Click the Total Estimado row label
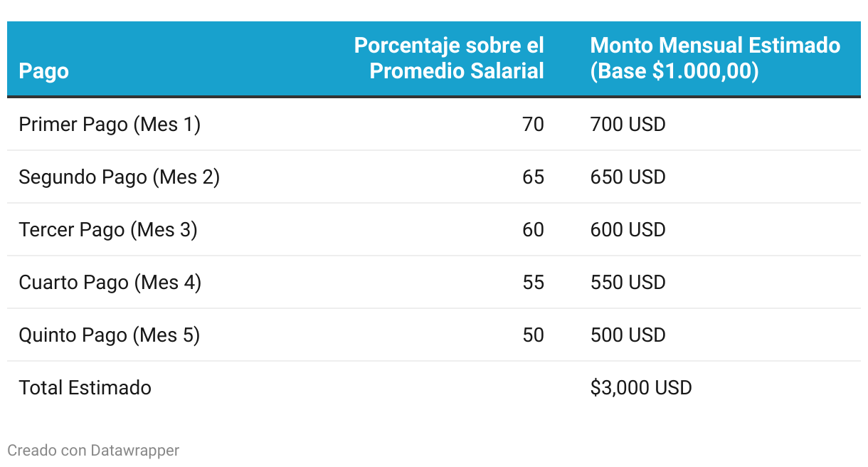The height and width of the screenshot is (467, 868). coord(85,388)
